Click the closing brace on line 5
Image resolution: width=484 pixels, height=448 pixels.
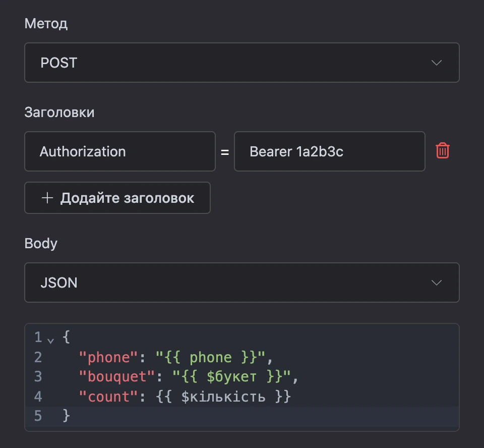pos(66,416)
